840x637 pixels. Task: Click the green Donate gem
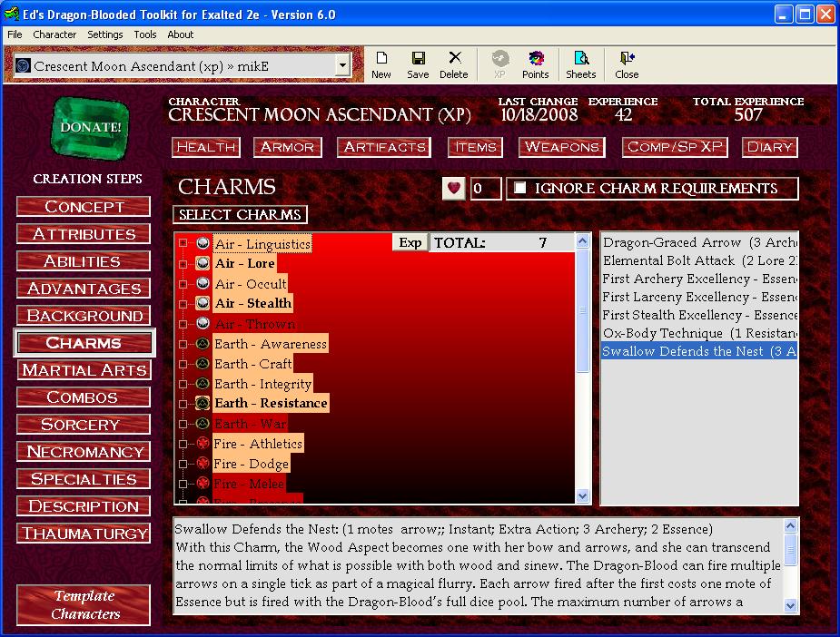click(90, 127)
